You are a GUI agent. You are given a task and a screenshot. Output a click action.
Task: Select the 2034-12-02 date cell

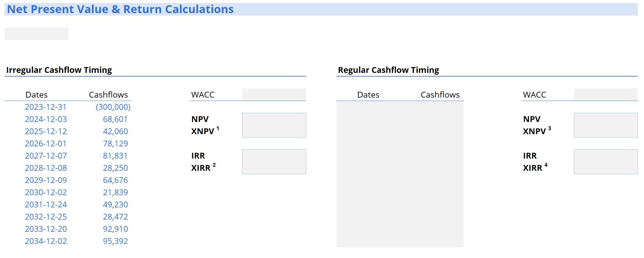46,241
